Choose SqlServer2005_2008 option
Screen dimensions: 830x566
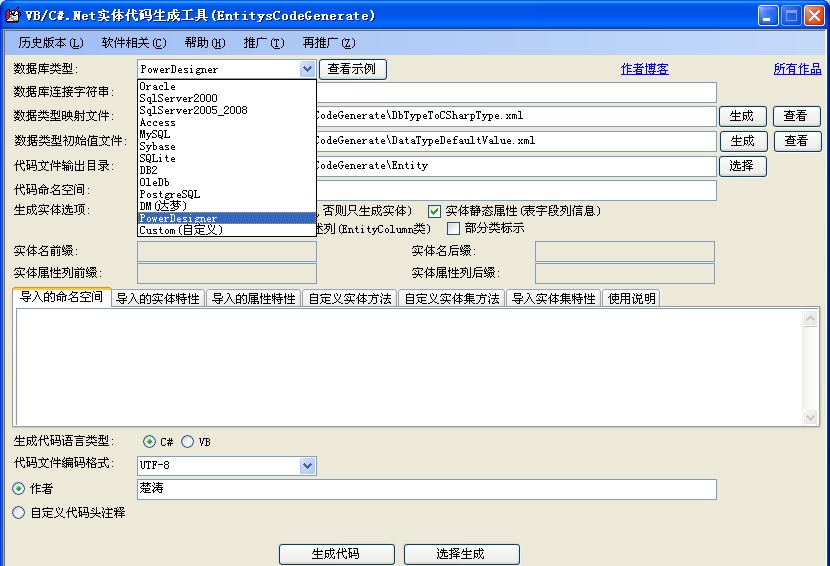(227, 110)
